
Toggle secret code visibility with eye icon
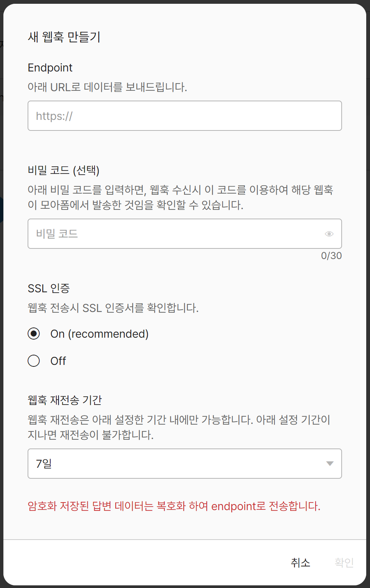point(329,234)
